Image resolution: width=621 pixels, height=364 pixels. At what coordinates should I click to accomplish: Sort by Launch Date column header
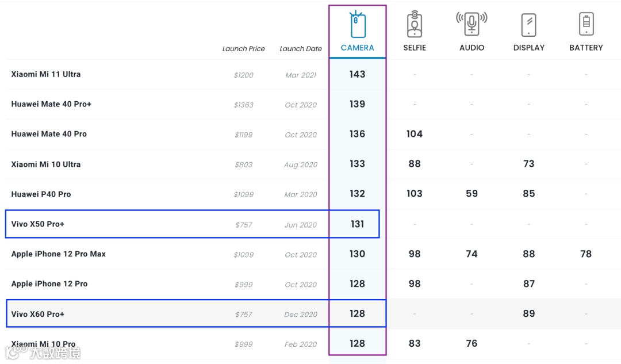(301, 49)
